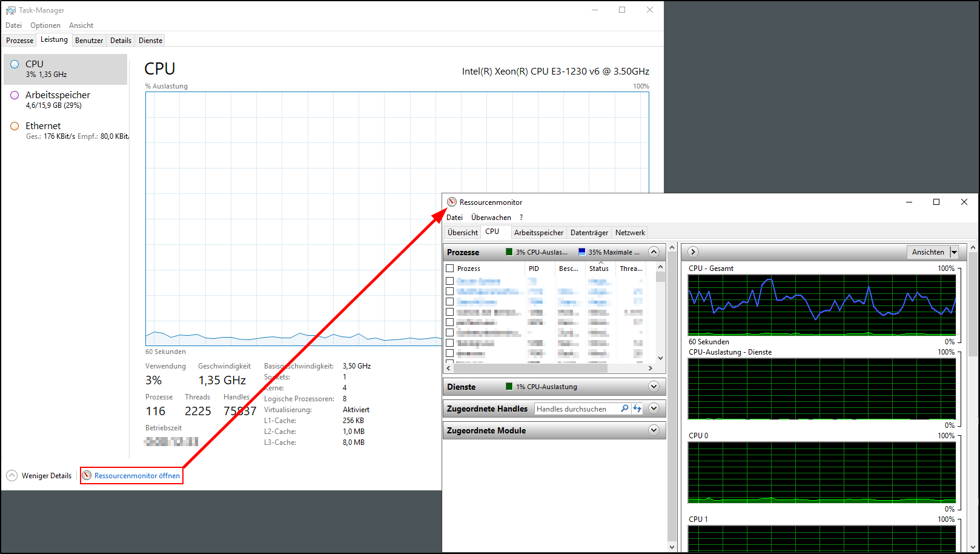
Task: Open the Überwachen menu
Action: tap(491, 217)
